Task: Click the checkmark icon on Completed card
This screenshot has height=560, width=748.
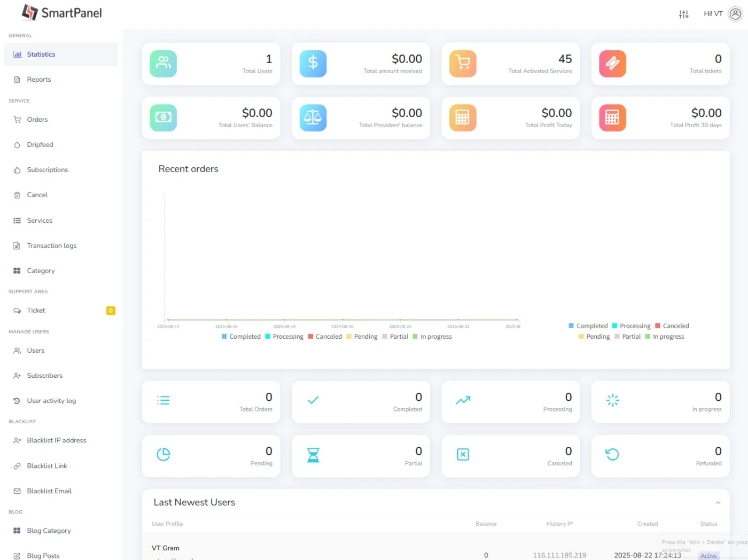Action: point(313,400)
